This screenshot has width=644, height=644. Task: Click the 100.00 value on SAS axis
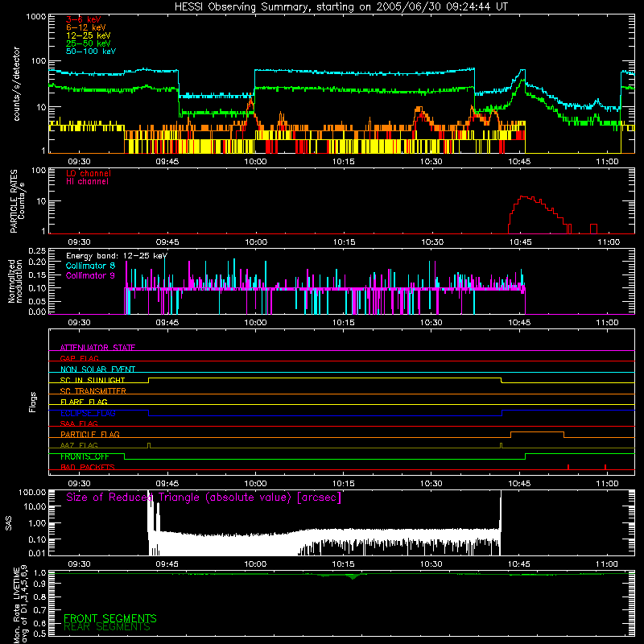coord(32,492)
